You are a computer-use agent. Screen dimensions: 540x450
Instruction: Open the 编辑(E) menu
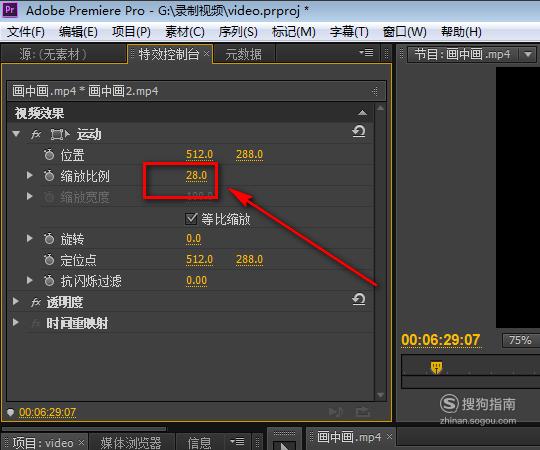(78, 32)
